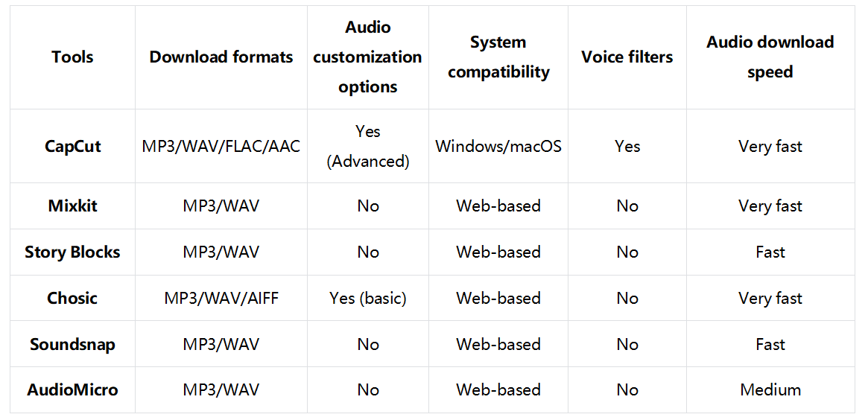The image size is (868, 420).
Task: Click the Tools column header
Action: [x=72, y=57]
